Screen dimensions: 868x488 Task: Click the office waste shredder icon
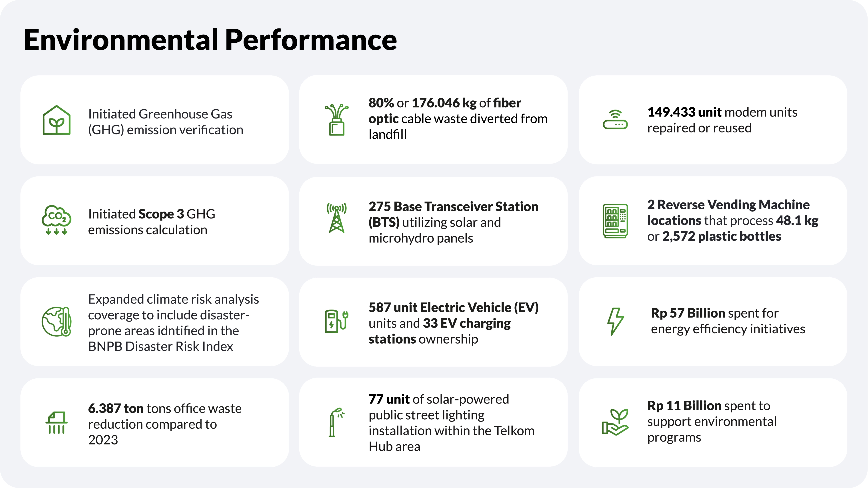(x=56, y=423)
